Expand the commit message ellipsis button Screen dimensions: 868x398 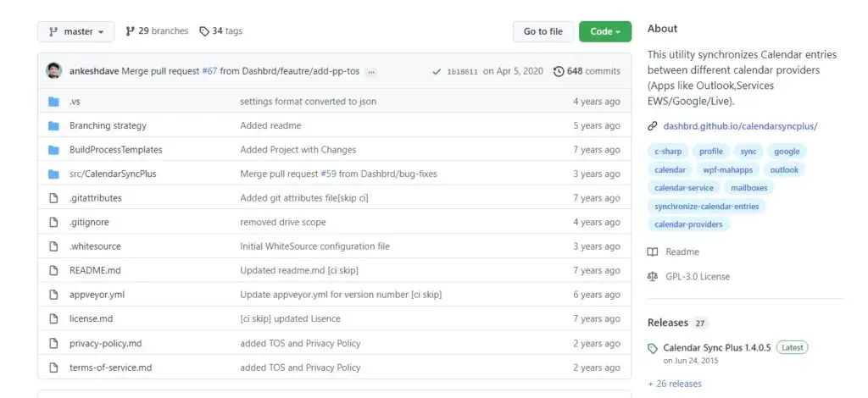[x=371, y=71]
